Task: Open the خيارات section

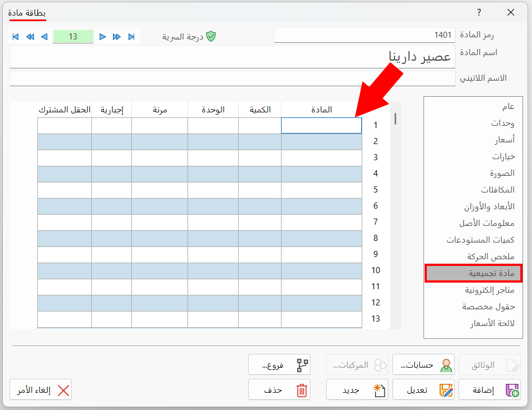Action: coord(474,156)
